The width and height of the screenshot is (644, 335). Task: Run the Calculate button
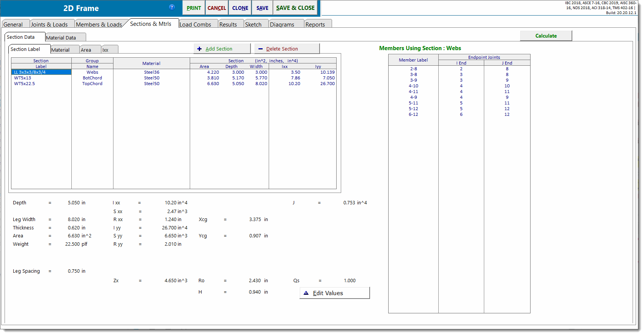(x=546, y=36)
